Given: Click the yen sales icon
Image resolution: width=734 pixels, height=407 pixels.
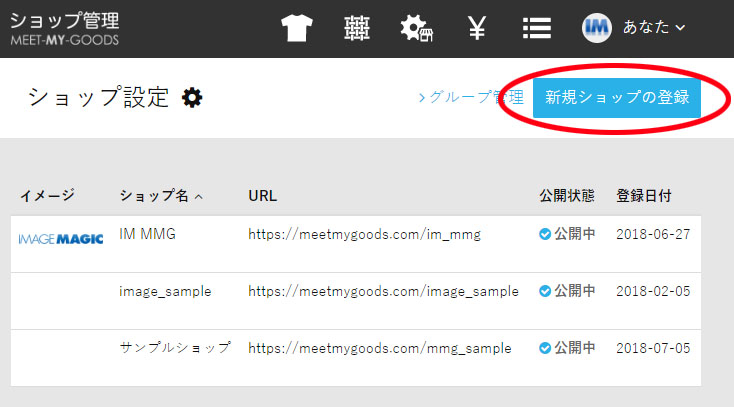Looking at the screenshot, I should 477,28.
